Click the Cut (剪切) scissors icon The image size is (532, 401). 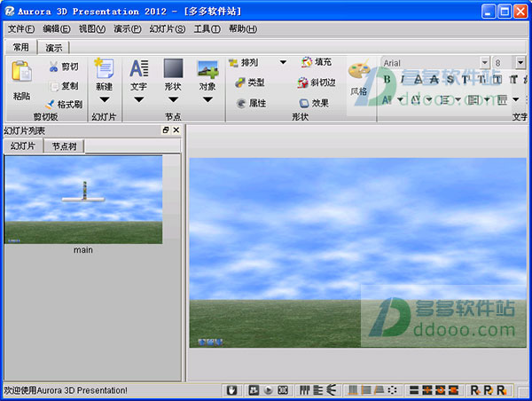(x=53, y=67)
